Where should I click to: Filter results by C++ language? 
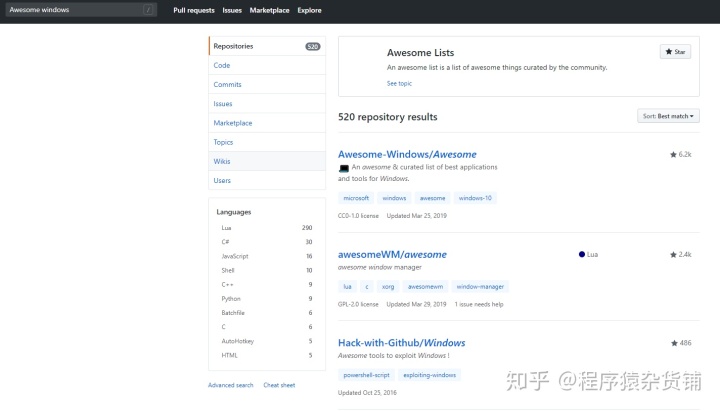click(x=267, y=285)
